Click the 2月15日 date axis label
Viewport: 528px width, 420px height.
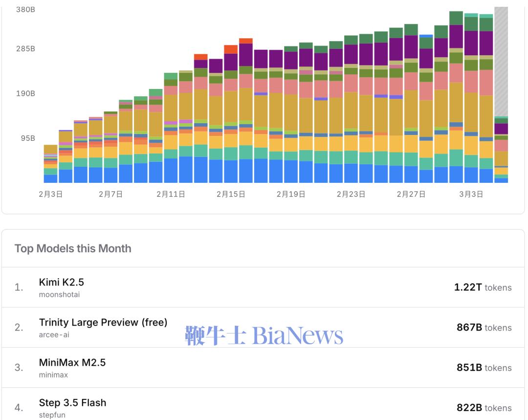click(x=231, y=195)
